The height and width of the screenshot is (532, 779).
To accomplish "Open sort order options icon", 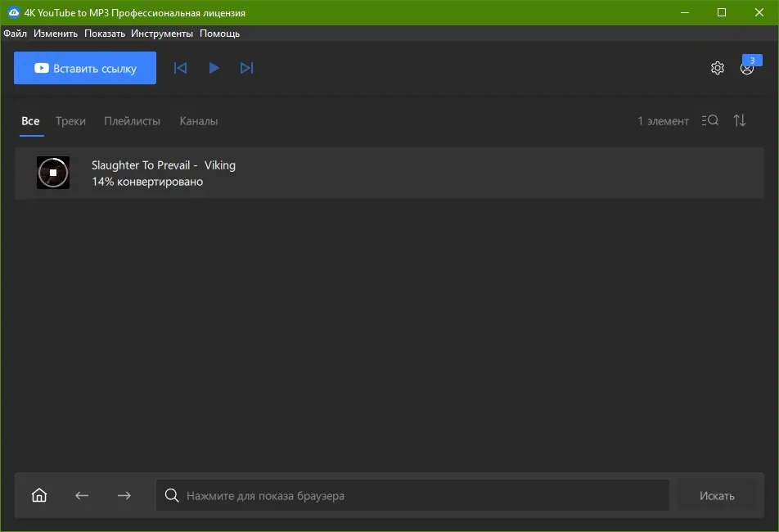I will [740, 120].
